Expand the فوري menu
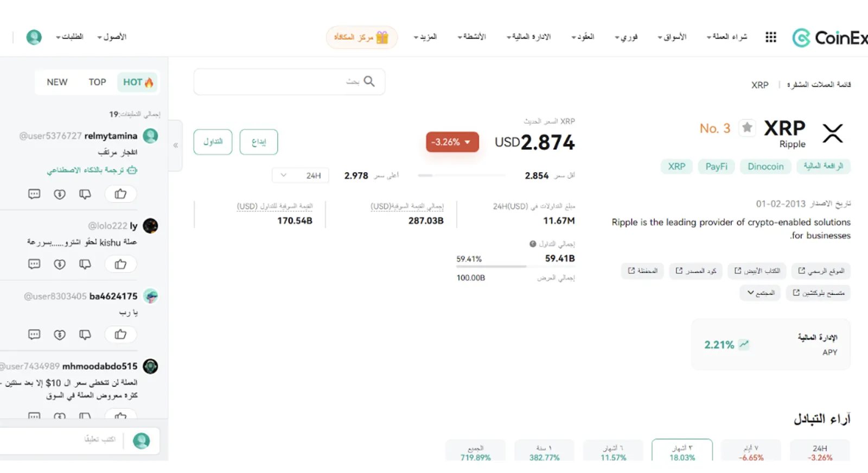Image resolution: width=868 pixels, height=473 pixels. [x=626, y=37]
